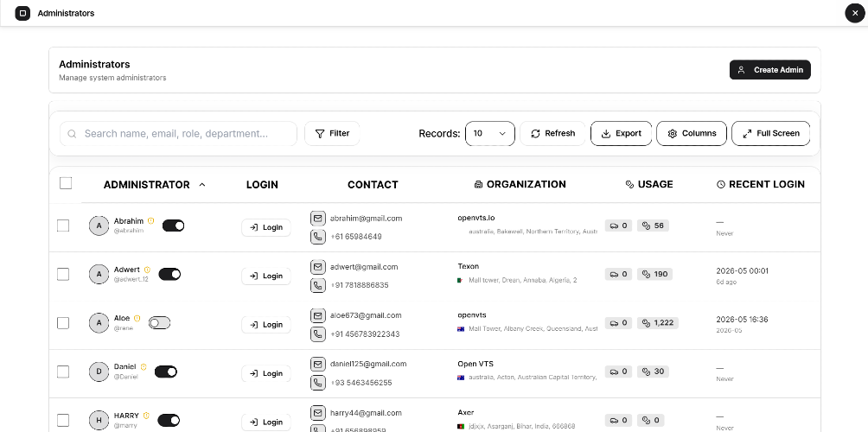Image resolution: width=868 pixels, height=432 pixels.
Task: Focus the search name, email, role field
Action: click(x=178, y=133)
